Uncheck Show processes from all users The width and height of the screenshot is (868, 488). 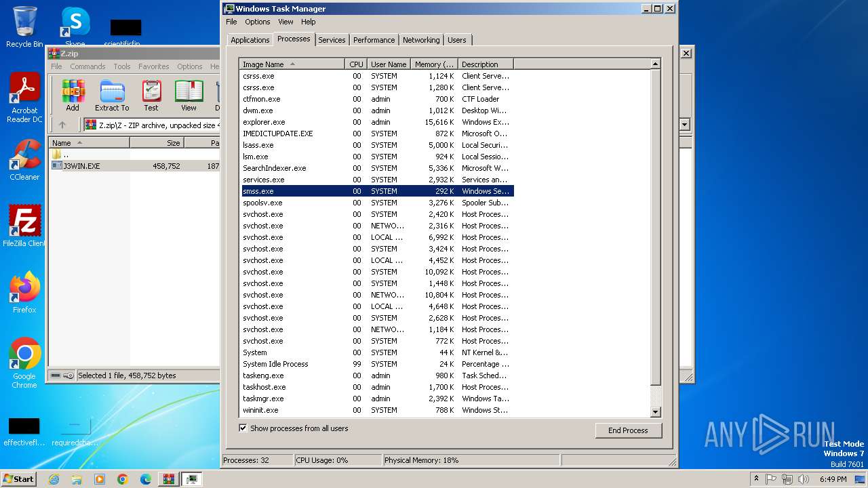point(243,428)
